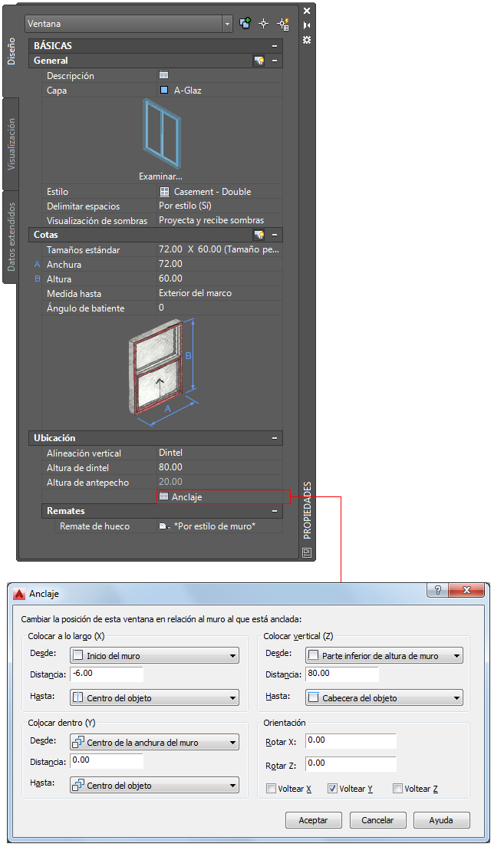Click the Rotar Z input field
Screen dimensions: 504x857
click(x=351, y=763)
